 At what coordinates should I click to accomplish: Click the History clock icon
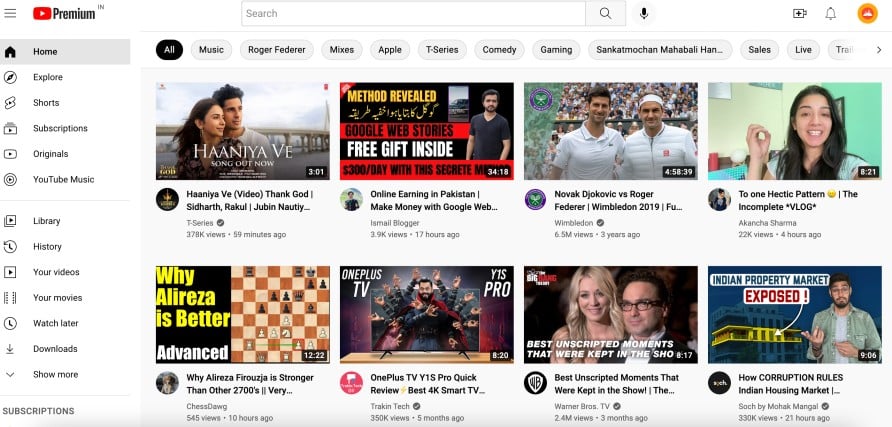(x=10, y=247)
